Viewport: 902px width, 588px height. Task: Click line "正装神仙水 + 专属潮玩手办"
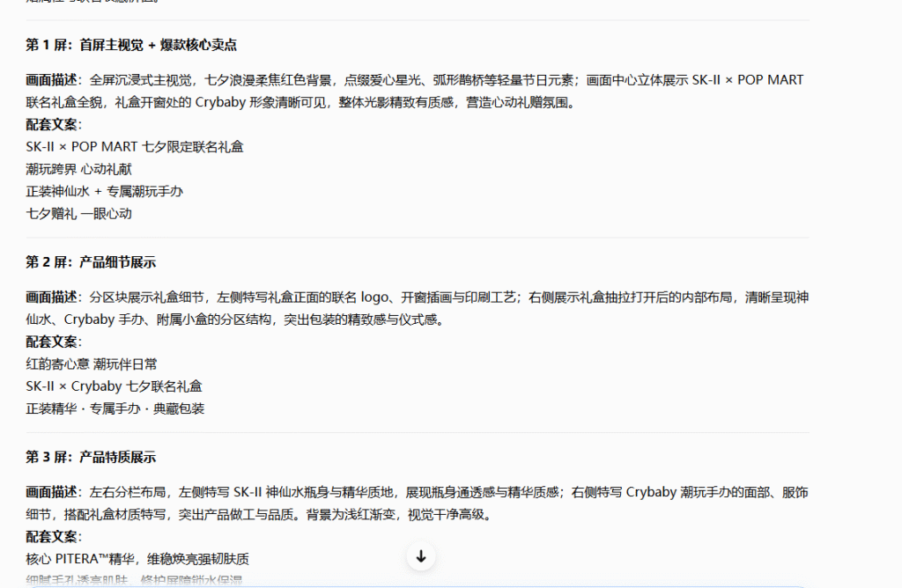(105, 191)
